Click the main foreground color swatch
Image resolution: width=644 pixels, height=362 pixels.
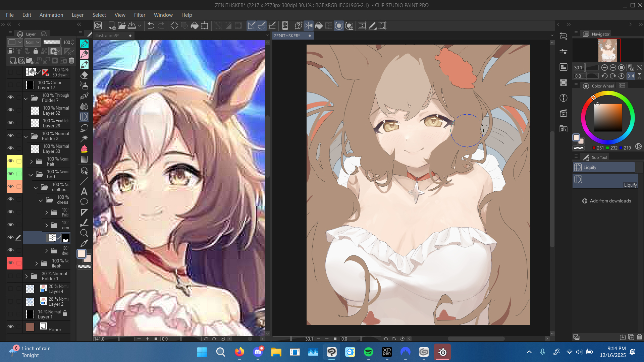[82, 254]
